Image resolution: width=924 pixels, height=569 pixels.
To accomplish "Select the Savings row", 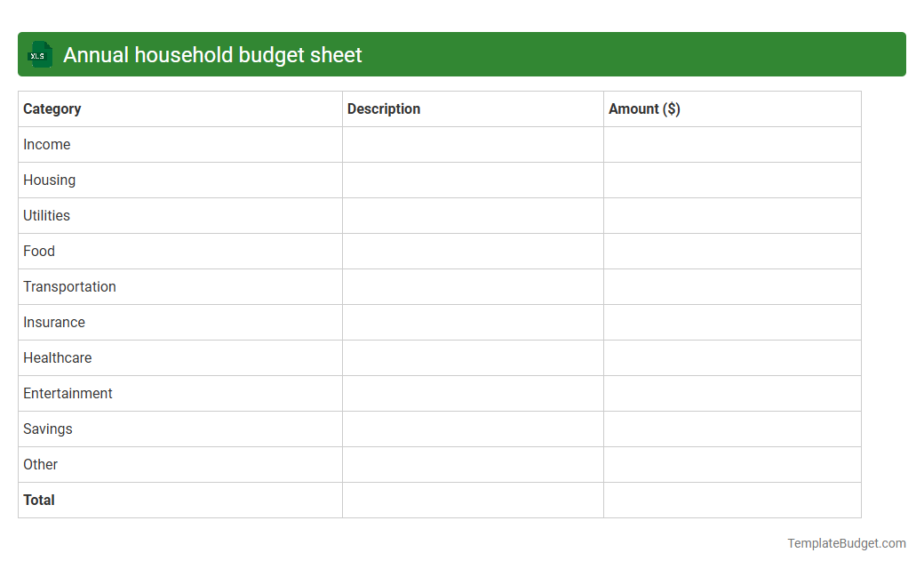I will pyautogui.click(x=47, y=429).
